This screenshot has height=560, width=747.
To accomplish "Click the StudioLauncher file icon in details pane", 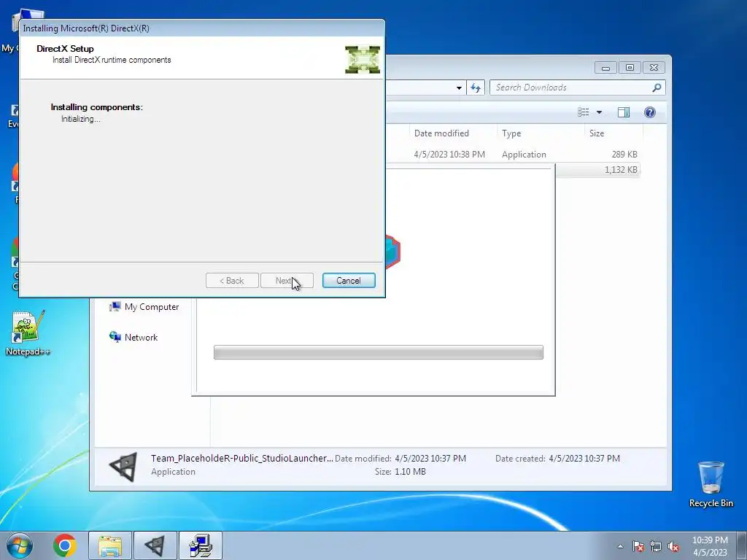I will [x=123, y=466].
